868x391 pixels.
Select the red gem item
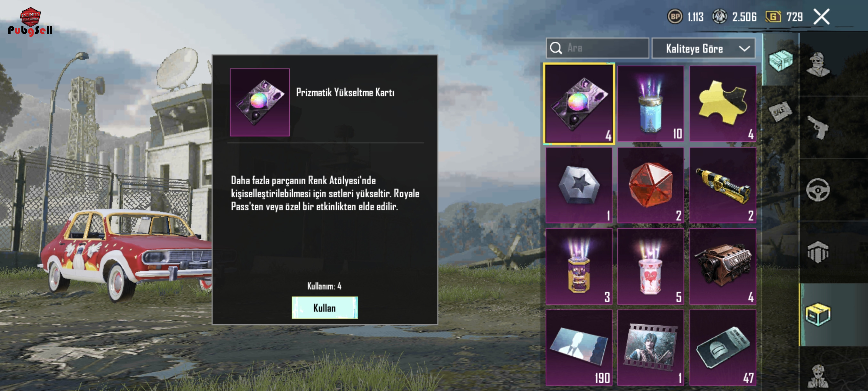650,185
